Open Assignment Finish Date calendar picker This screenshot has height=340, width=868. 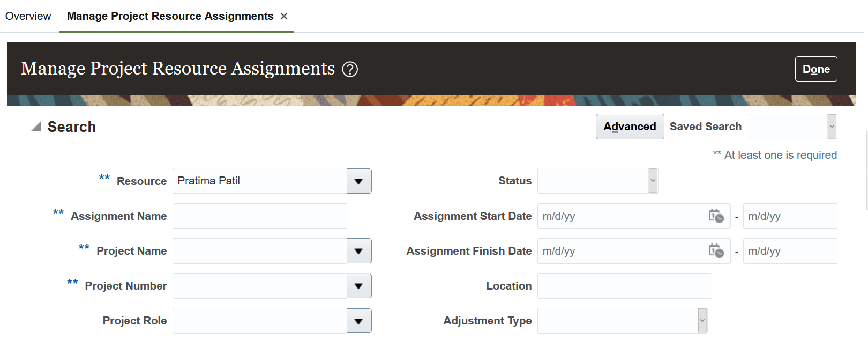(716, 251)
